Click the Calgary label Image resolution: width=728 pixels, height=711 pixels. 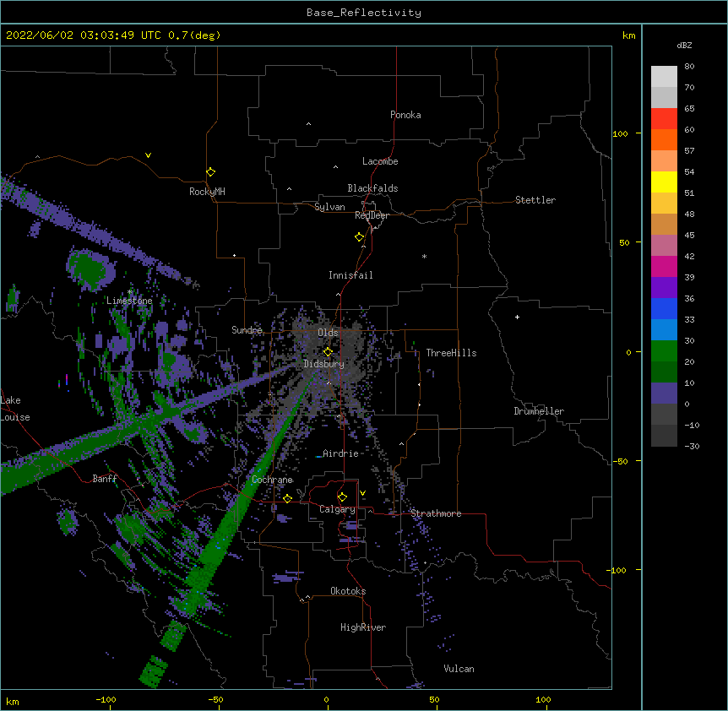(337, 509)
